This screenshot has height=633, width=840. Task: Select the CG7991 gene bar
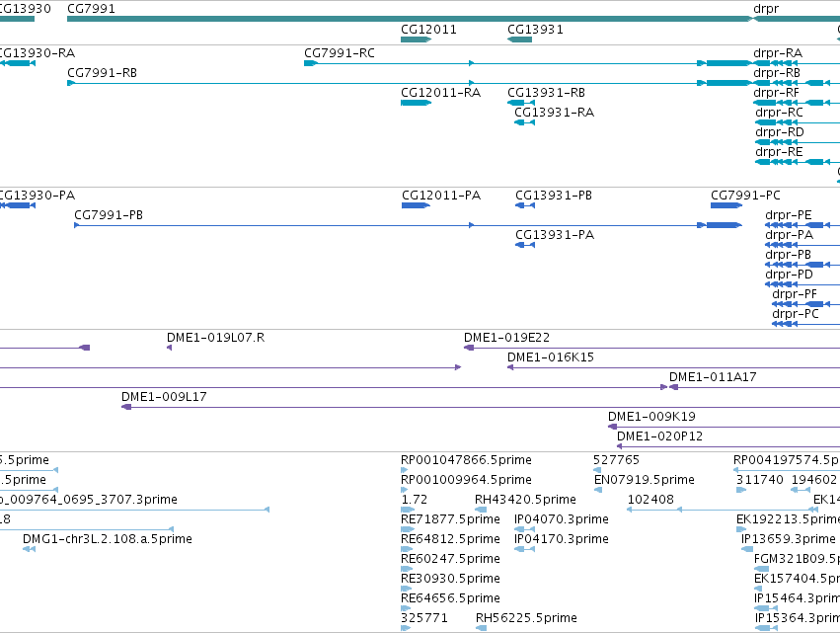(x=410, y=19)
